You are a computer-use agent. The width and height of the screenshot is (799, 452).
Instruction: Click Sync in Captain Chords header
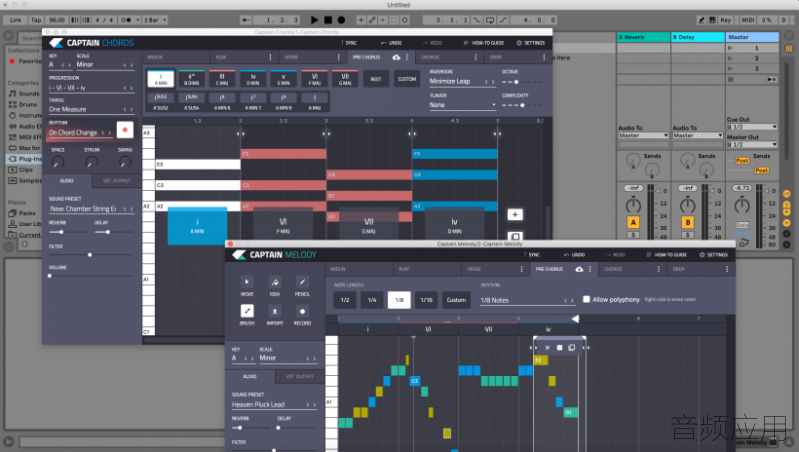[x=349, y=43]
